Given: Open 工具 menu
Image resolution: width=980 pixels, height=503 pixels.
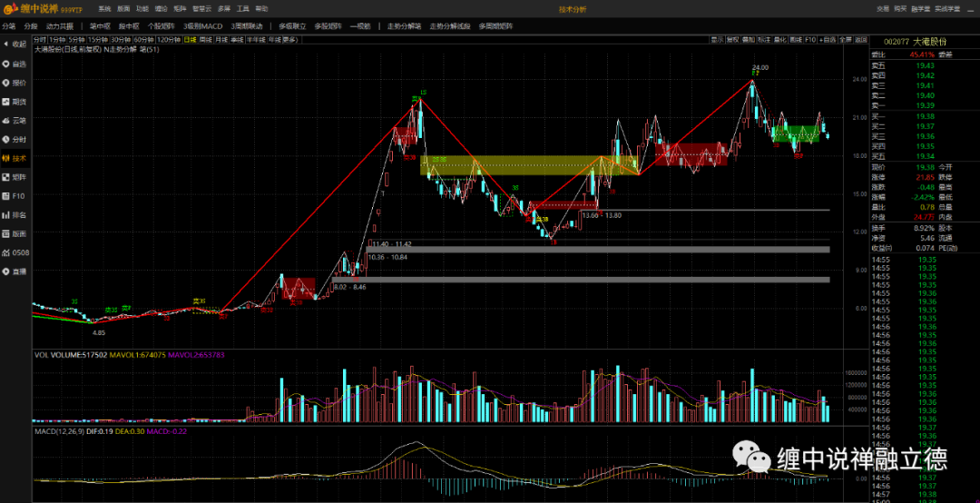Looking at the screenshot, I should 243,9.
